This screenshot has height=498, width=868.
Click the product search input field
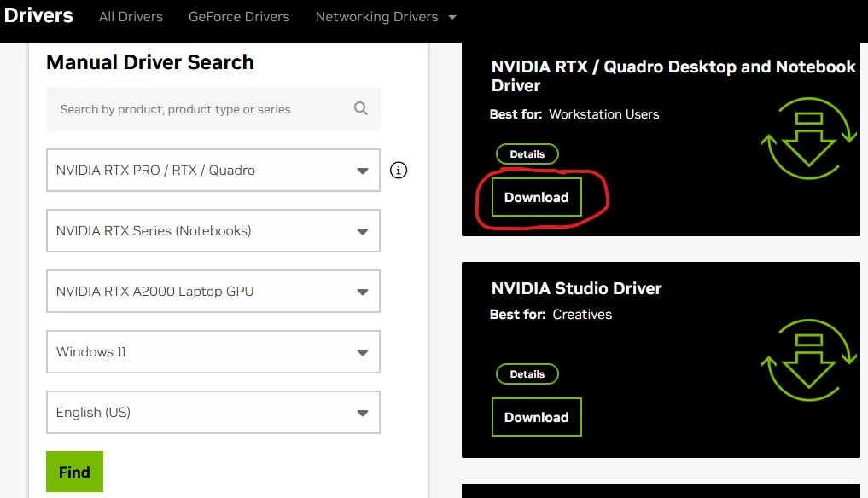tap(196, 109)
